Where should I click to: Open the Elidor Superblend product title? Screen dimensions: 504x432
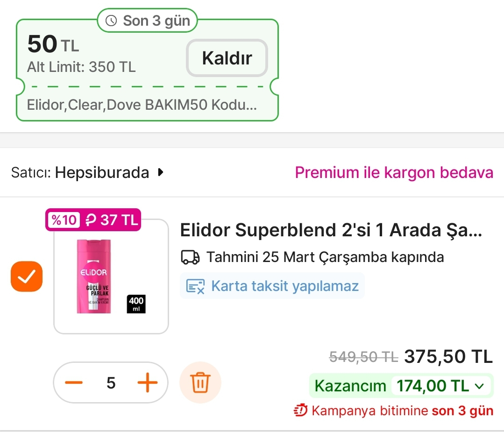tap(331, 230)
